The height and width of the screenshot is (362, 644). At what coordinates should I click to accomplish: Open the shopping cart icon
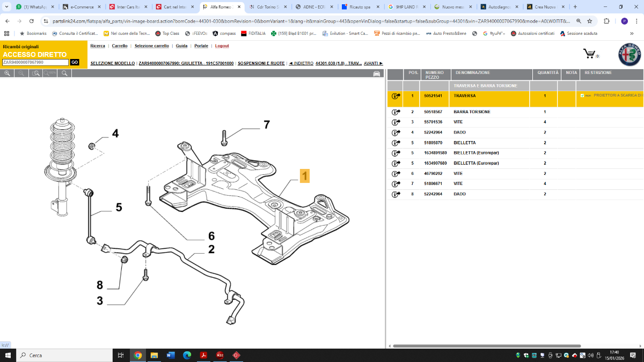coord(589,54)
